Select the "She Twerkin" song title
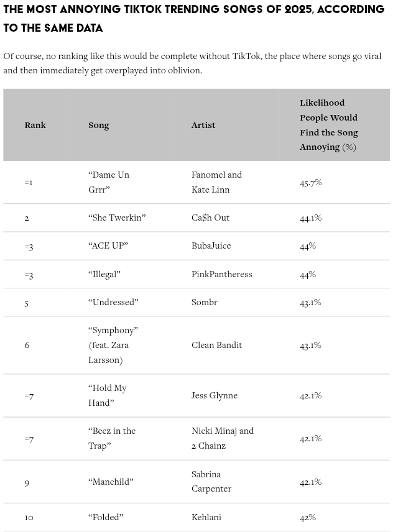 (x=117, y=218)
